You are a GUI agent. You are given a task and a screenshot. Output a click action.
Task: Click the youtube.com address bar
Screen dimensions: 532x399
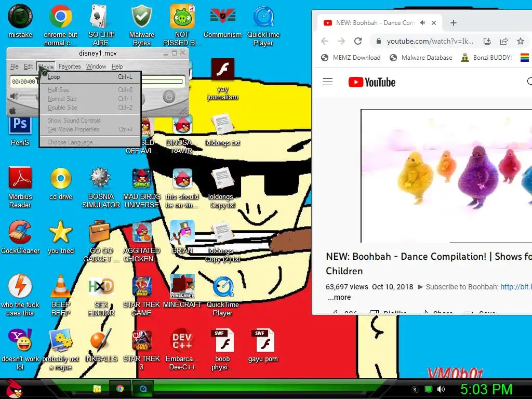430,41
